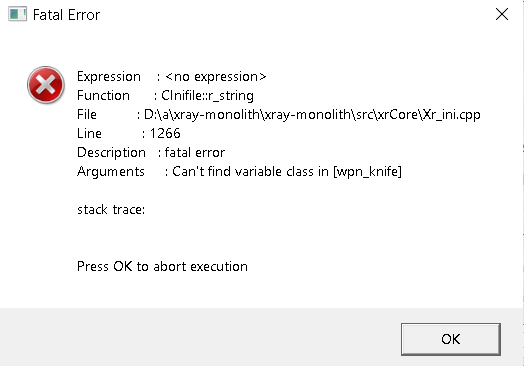Click the wpn_knife variable class message
The height and width of the screenshot is (366, 524).
point(287,172)
